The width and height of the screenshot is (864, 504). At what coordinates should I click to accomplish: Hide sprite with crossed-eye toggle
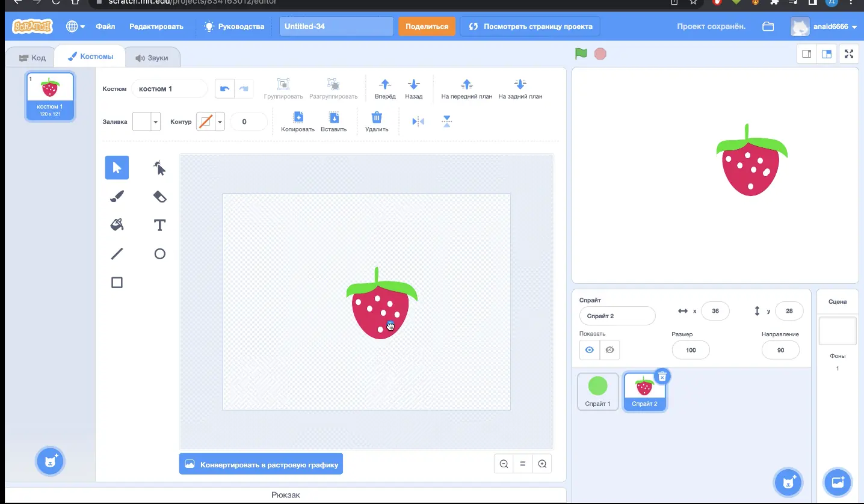tap(609, 350)
